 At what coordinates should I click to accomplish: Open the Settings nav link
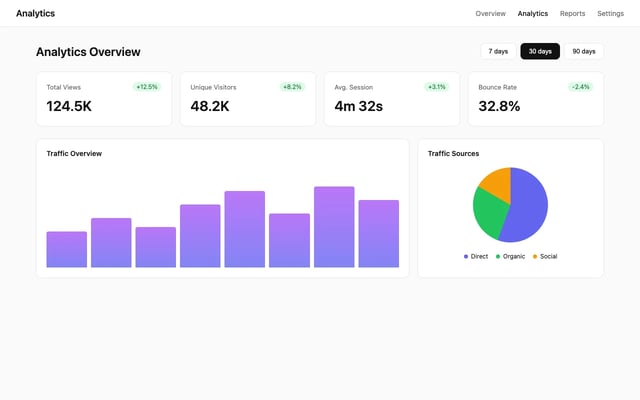point(610,13)
